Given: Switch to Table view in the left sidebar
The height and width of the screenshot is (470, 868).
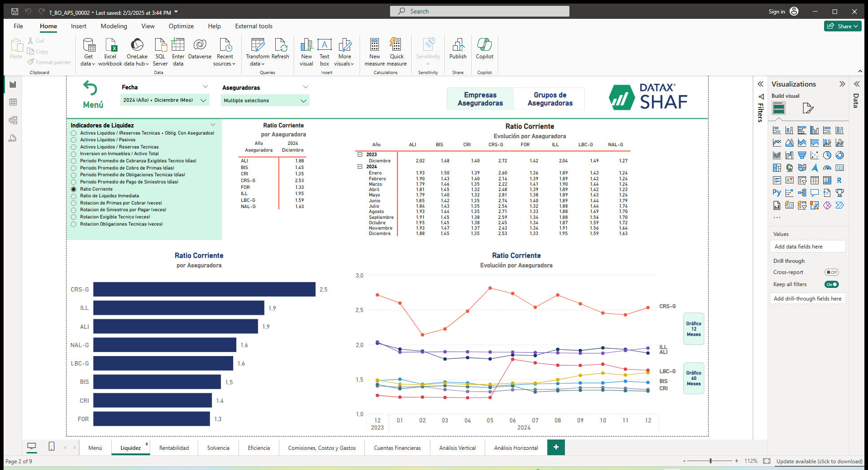Looking at the screenshot, I should pos(13,102).
